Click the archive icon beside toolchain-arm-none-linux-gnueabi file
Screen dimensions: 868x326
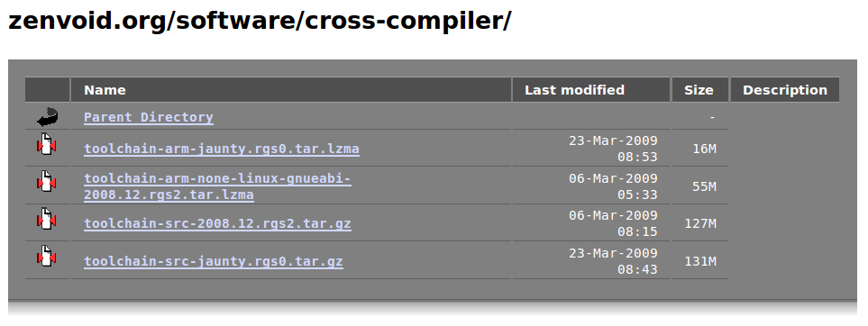click(x=47, y=182)
